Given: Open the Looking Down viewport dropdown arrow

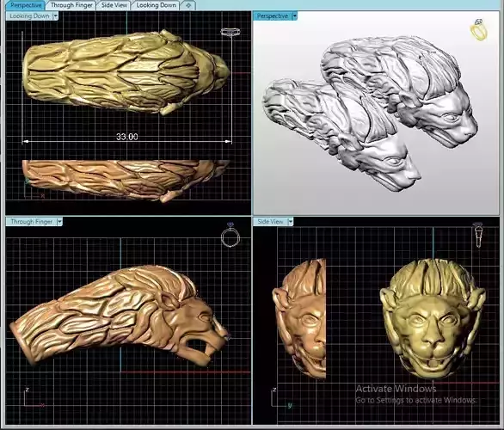Looking at the screenshot, I should tap(55, 16).
